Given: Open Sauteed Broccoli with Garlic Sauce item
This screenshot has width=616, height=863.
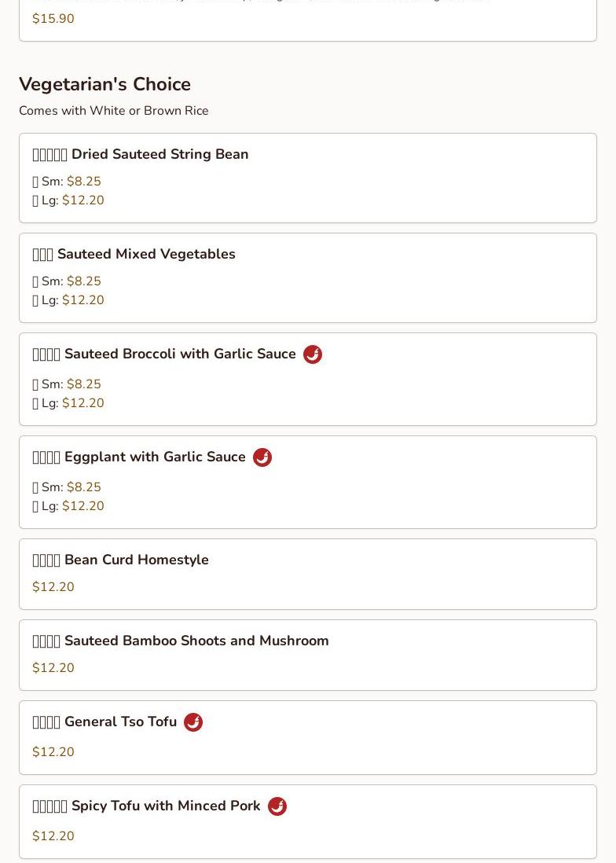Looking at the screenshot, I should click(180, 354).
